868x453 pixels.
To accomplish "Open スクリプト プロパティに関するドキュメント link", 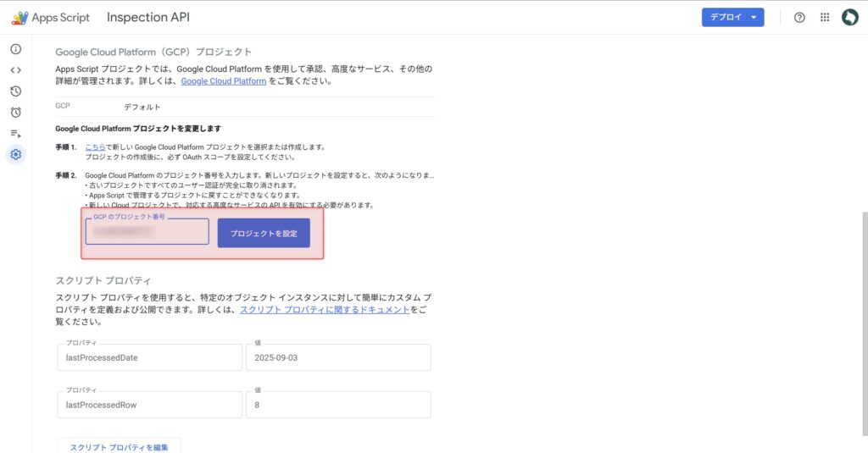I will pyautogui.click(x=325, y=310).
